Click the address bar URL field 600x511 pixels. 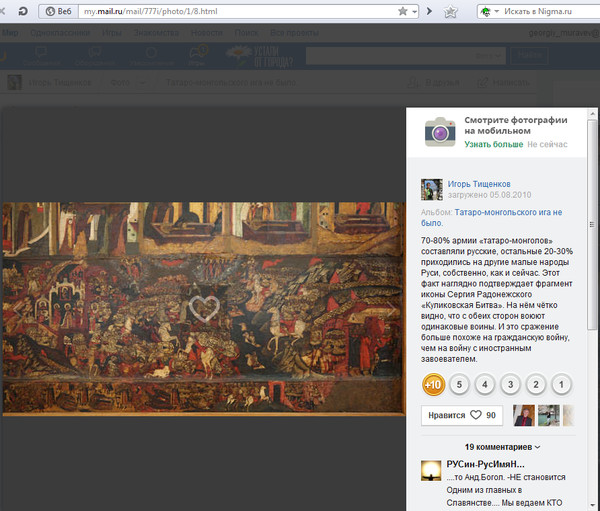click(x=237, y=11)
